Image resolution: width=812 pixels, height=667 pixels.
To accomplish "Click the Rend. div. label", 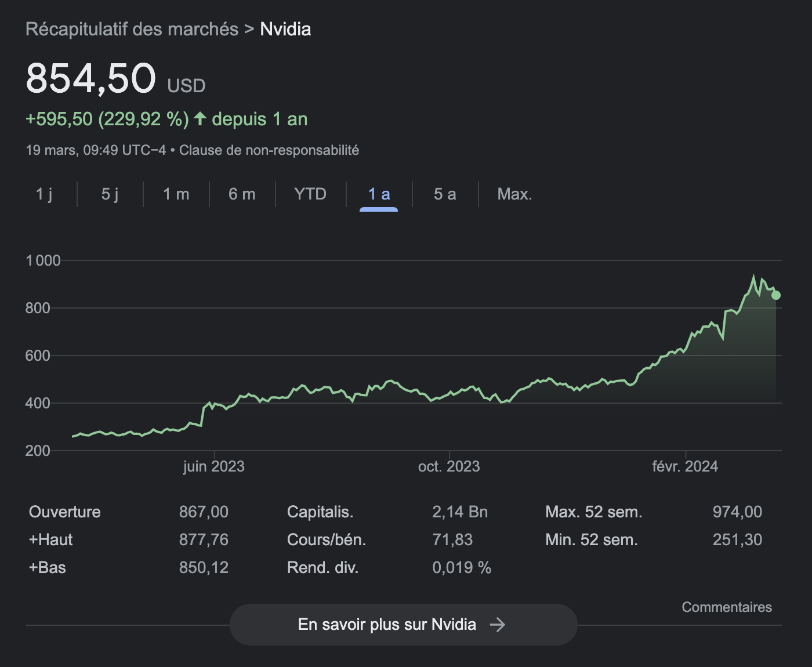I will (x=322, y=568).
